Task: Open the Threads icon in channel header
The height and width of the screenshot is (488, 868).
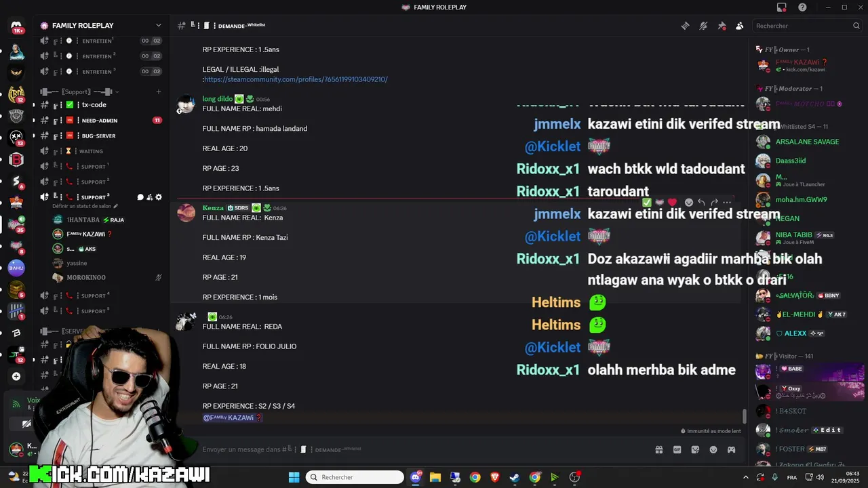Action: 686,26
